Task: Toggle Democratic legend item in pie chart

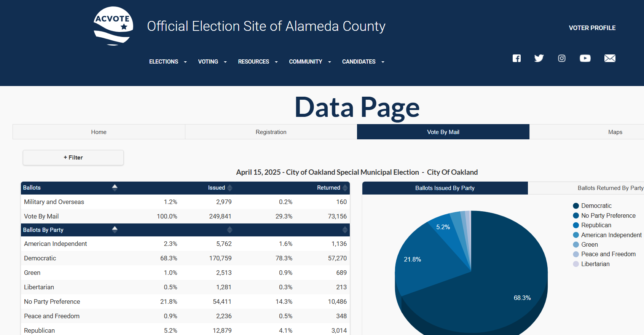Action: [596, 206]
